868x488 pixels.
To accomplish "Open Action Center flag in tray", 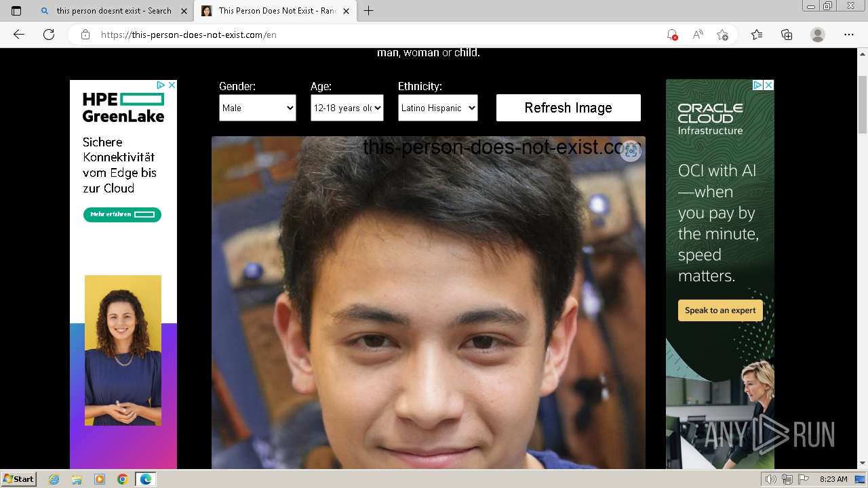I will pyautogui.click(x=802, y=479).
